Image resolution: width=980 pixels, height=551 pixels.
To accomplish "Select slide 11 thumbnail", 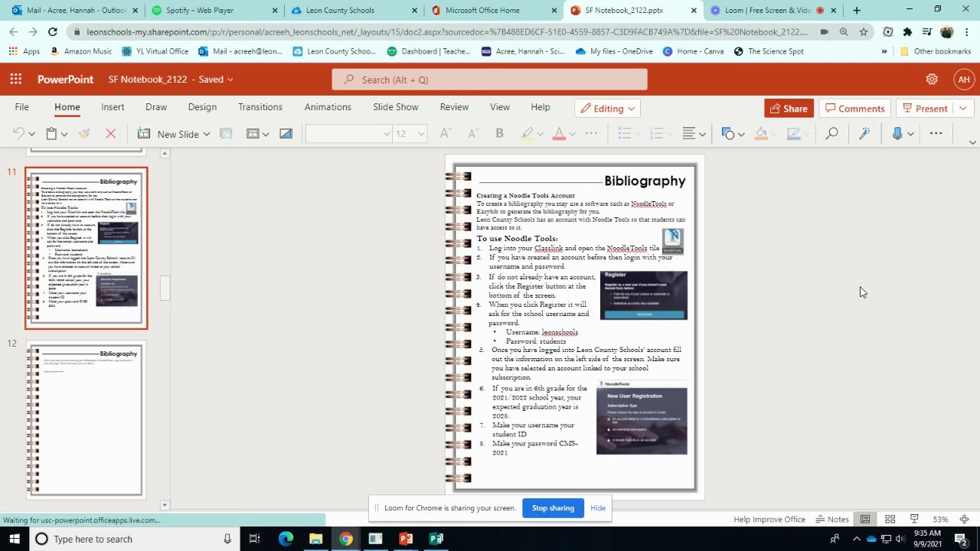I will (86, 249).
